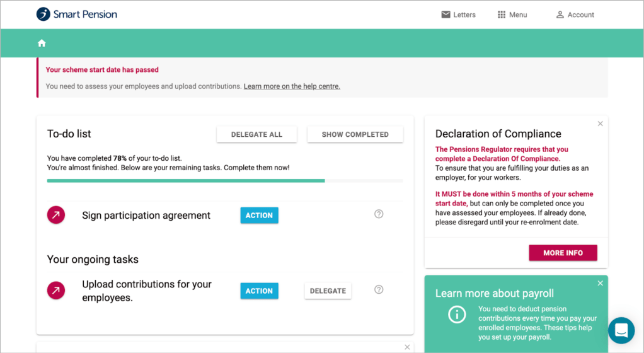Click red arrow icon for Sign participation agreement
The image size is (644, 353).
(56, 216)
